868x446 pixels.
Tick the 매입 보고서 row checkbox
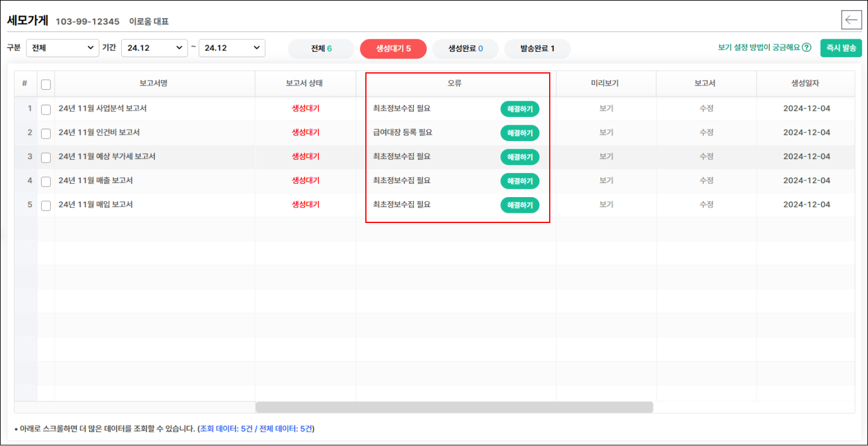(46, 206)
